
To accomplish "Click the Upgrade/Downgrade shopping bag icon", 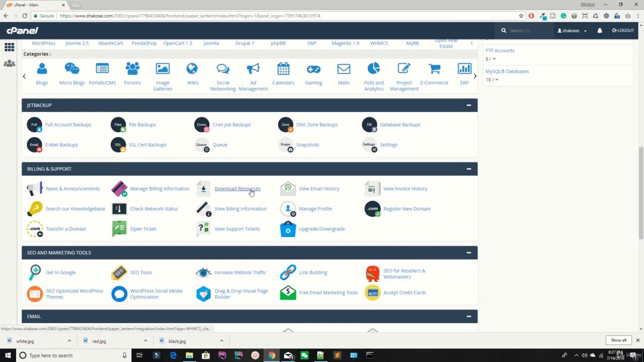I will click(288, 229).
